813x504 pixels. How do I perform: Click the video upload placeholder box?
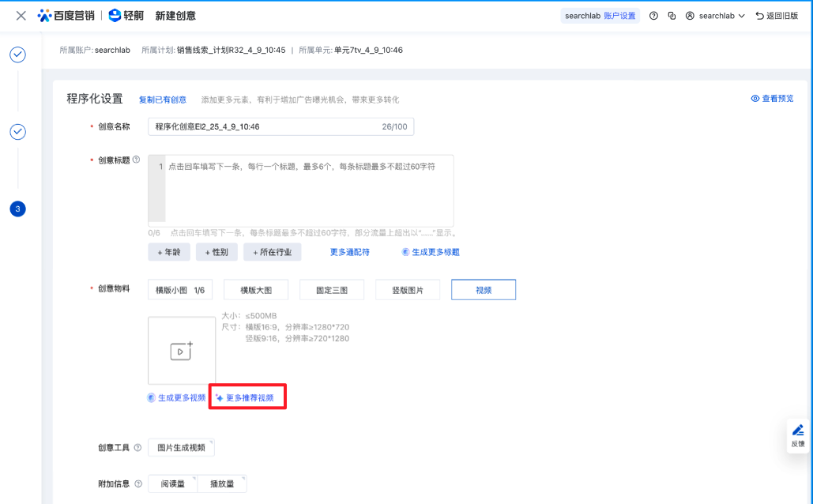(182, 351)
